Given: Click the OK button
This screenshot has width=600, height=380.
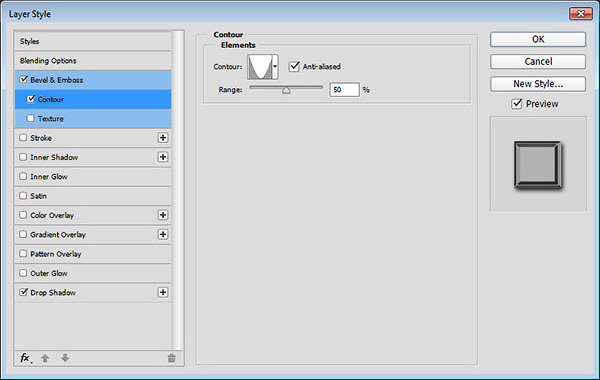Looking at the screenshot, I should click(x=538, y=39).
